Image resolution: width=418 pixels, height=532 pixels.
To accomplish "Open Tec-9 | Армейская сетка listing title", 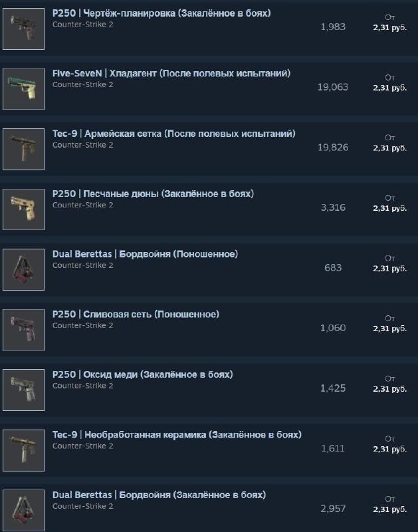I will (173, 134).
